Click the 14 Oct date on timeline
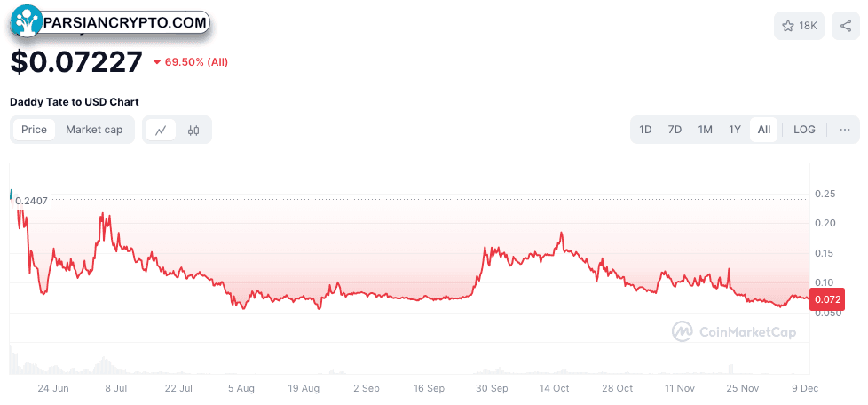 click(x=554, y=388)
